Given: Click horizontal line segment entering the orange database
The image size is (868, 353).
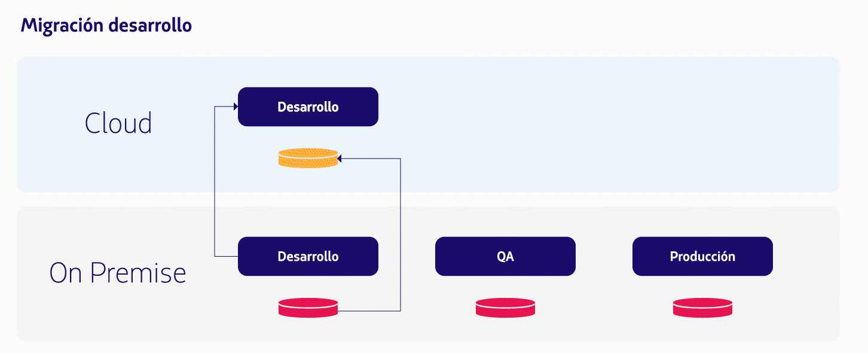Looking at the screenshot, I should point(371,159).
